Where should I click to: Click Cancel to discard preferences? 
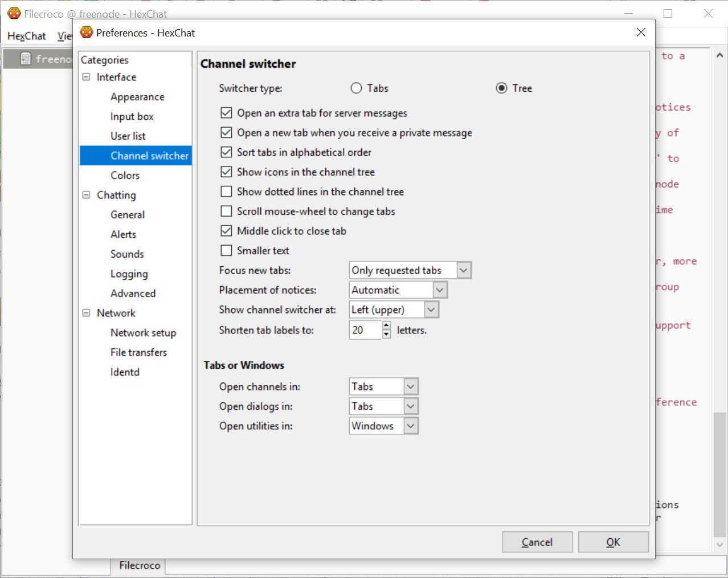(537, 542)
